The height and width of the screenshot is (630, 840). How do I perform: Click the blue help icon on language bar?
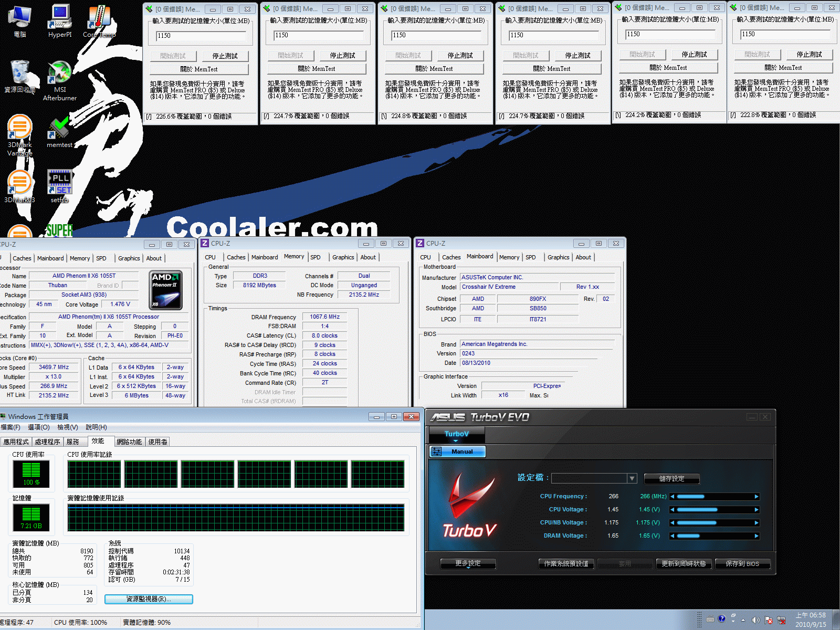(x=722, y=618)
